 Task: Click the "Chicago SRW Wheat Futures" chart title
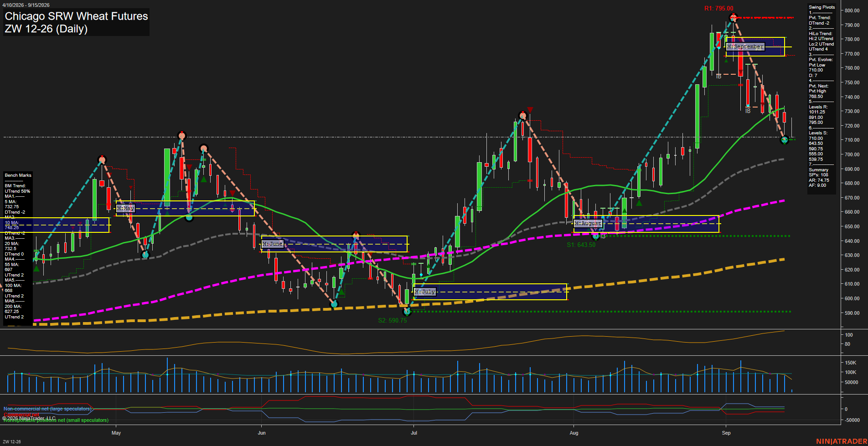click(76, 16)
